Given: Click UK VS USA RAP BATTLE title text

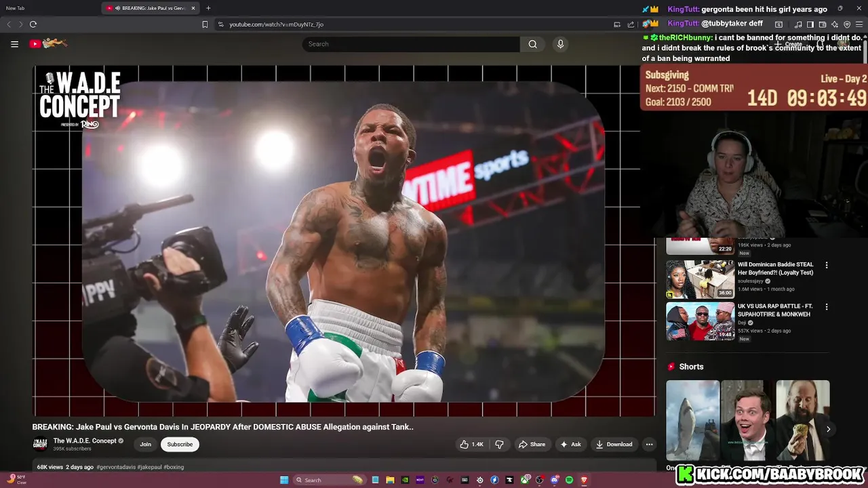Looking at the screenshot, I should (x=775, y=310).
